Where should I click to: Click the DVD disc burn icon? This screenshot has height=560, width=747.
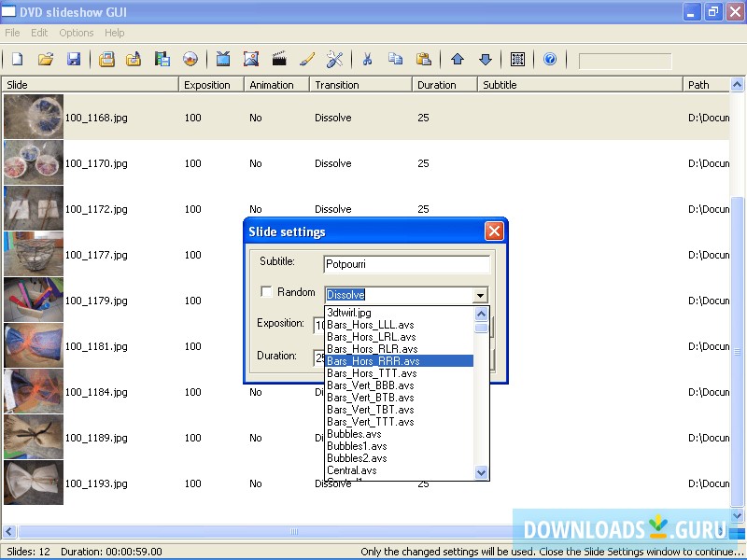point(190,60)
